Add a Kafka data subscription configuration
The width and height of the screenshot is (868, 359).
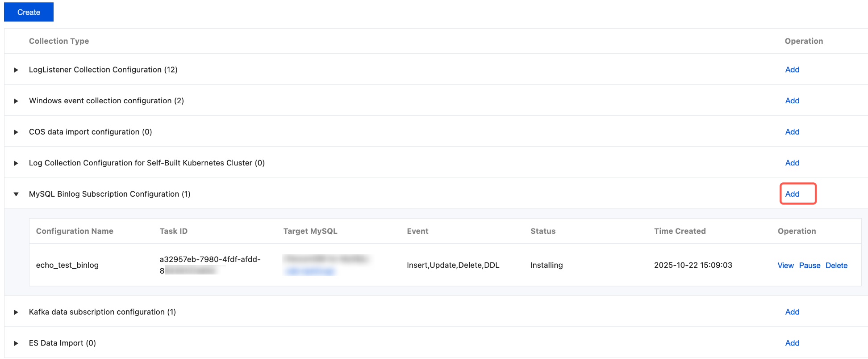pos(792,312)
